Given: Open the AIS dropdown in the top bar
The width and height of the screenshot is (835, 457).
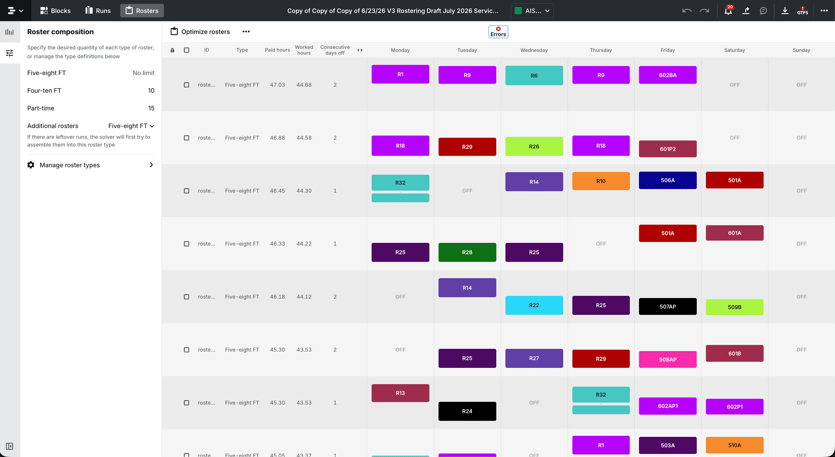Looking at the screenshot, I should click(532, 11).
